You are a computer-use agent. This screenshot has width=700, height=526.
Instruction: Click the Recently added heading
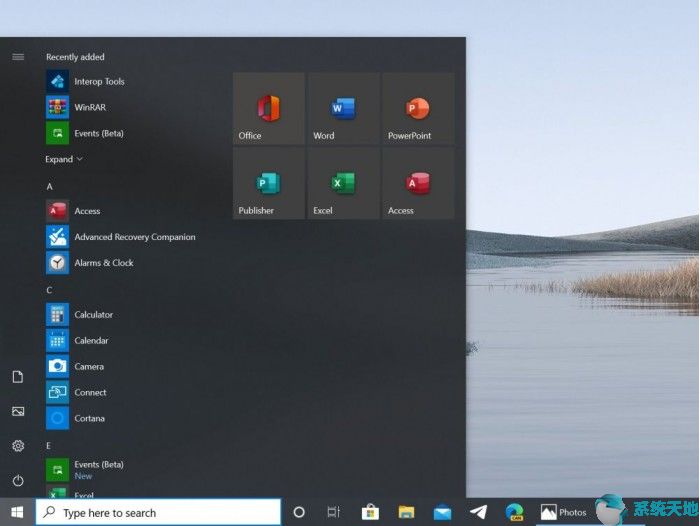pos(75,57)
